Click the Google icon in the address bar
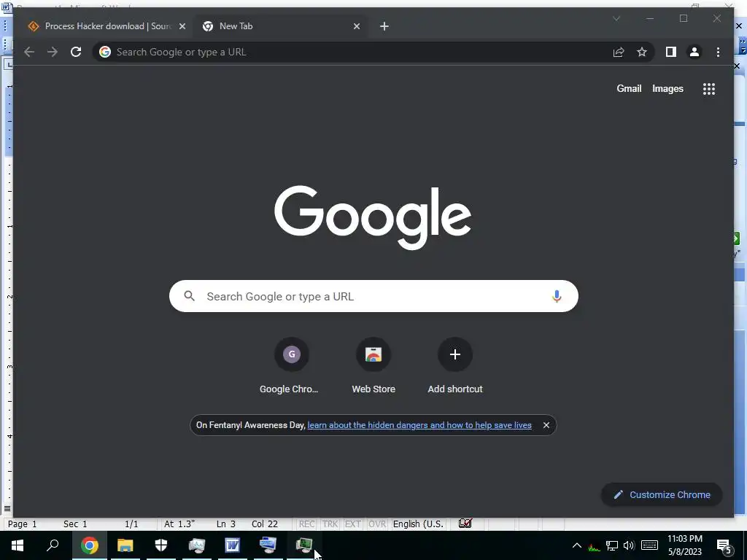Viewport: 747px width, 560px height. click(x=105, y=52)
